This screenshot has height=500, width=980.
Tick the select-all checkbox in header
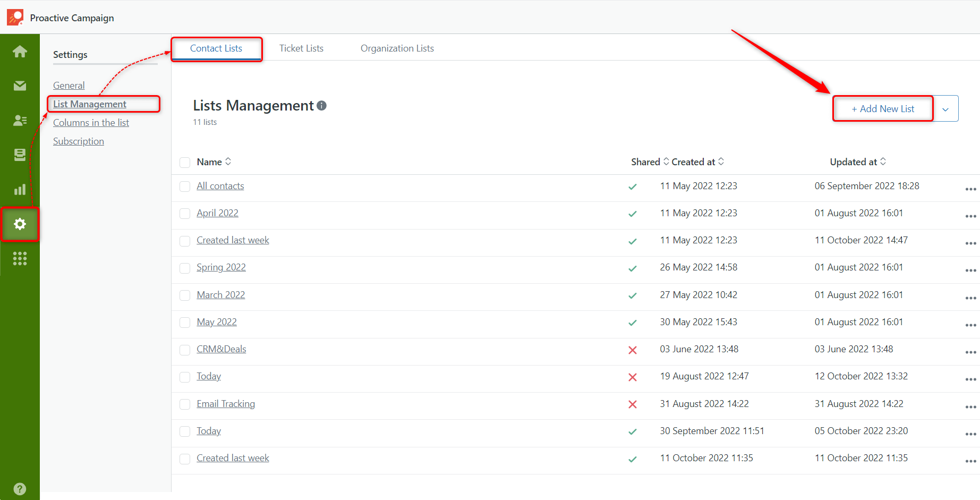coord(185,163)
